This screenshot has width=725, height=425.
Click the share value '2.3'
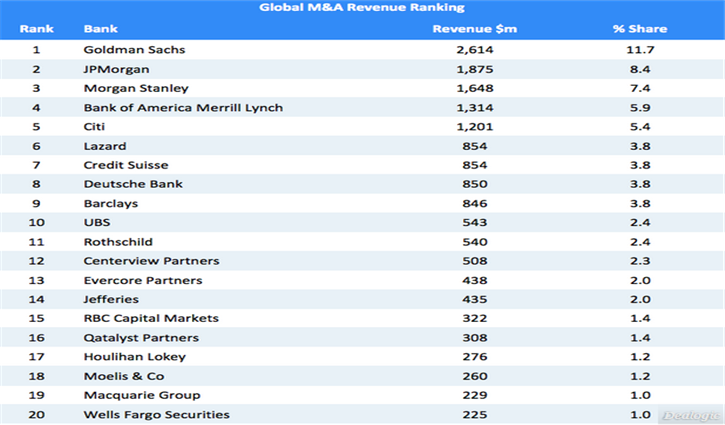[640, 261]
